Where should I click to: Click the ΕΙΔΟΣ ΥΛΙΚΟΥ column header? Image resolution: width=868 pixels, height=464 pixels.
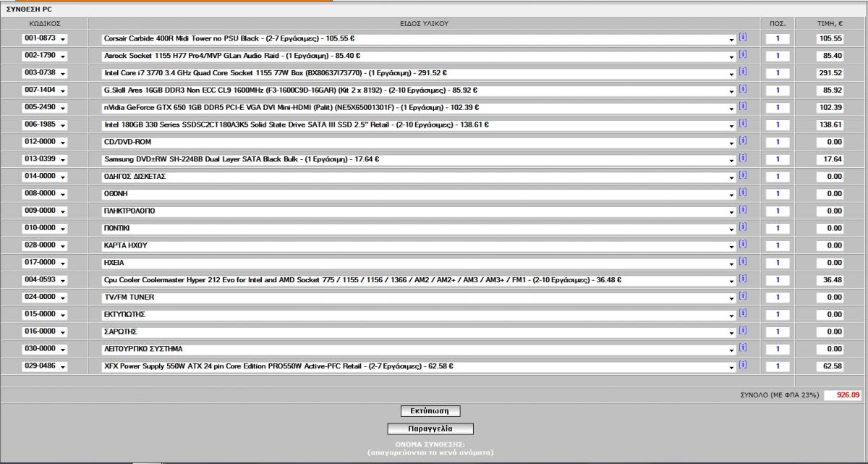pyautogui.click(x=425, y=24)
